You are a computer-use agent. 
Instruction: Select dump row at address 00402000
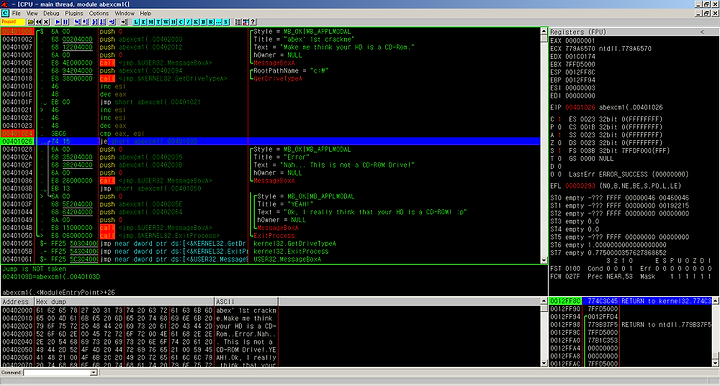coord(139,310)
